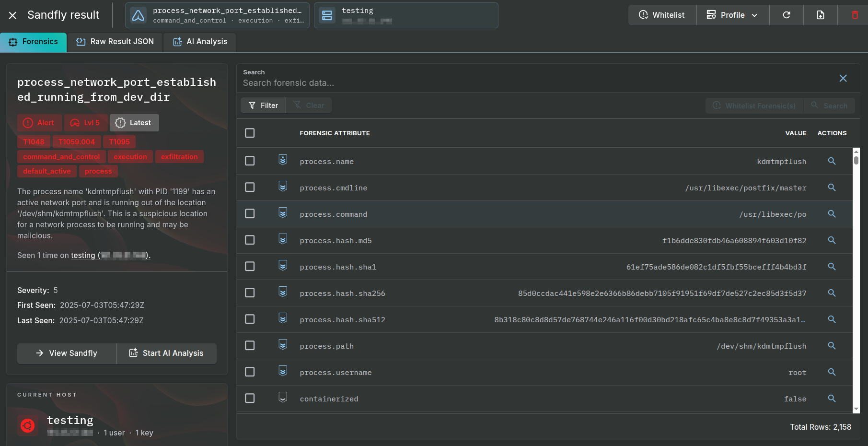The width and height of the screenshot is (868, 446).
Task: Click the Whitelist button
Action: (662, 15)
